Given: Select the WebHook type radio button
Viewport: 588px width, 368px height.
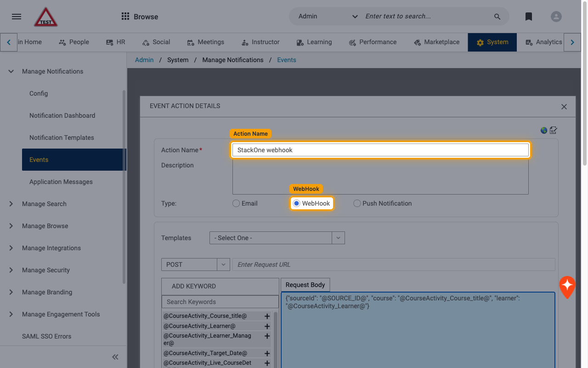Looking at the screenshot, I should tap(297, 203).
